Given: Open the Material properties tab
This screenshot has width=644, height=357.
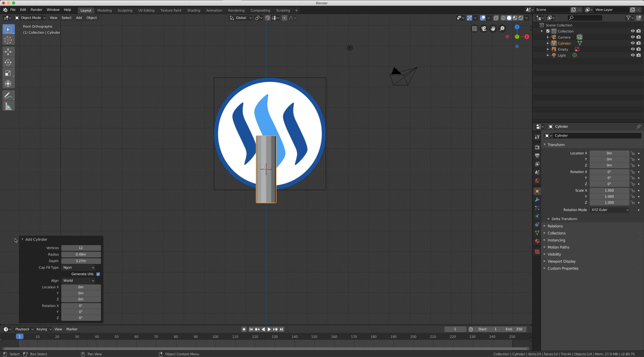Looking at the screenshot, I should [537, 241].
